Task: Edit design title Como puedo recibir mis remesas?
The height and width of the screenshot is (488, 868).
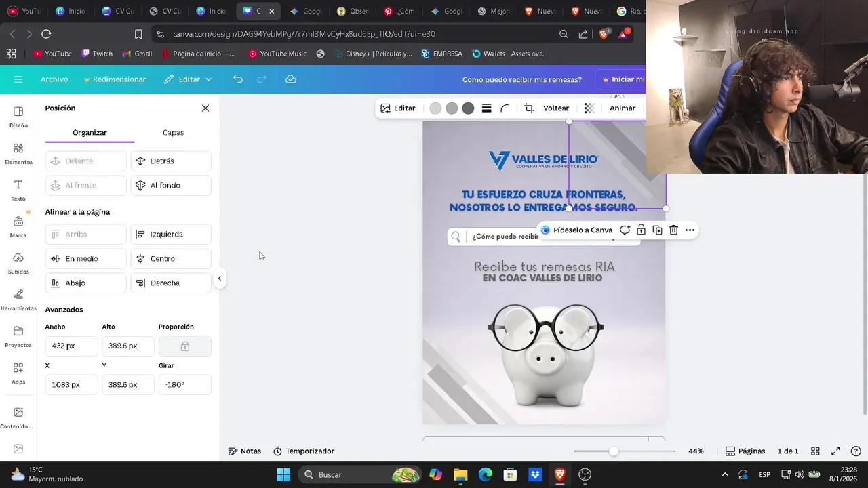Action: (x=522, y=79)
